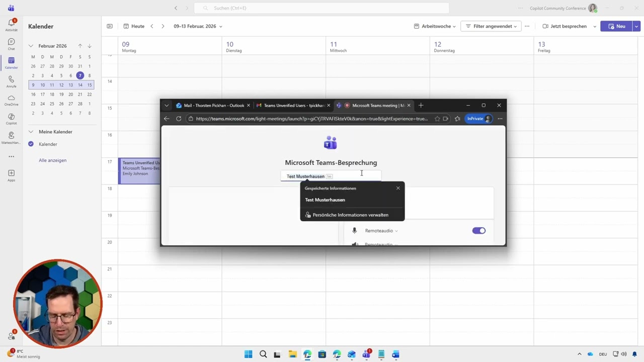
Task: Open the Teams profile avatar
Action: pos(593,8)
